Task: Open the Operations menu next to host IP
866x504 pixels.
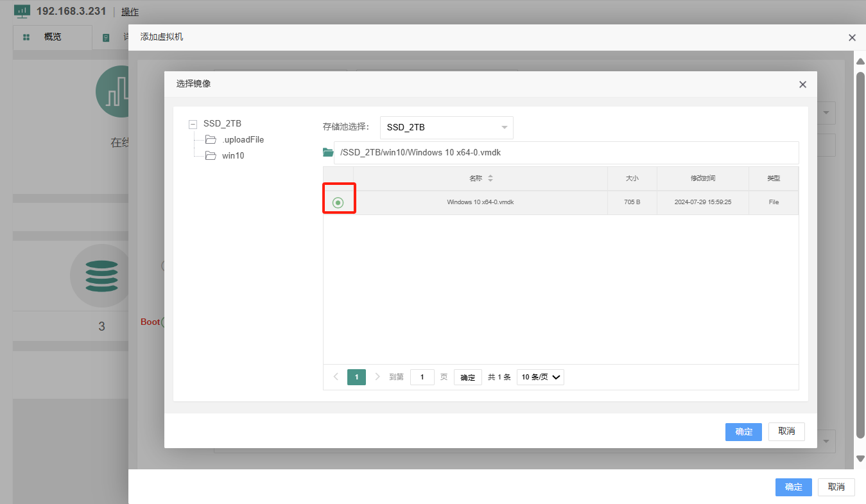Action: pyautogui.click(x=130, y=12)
